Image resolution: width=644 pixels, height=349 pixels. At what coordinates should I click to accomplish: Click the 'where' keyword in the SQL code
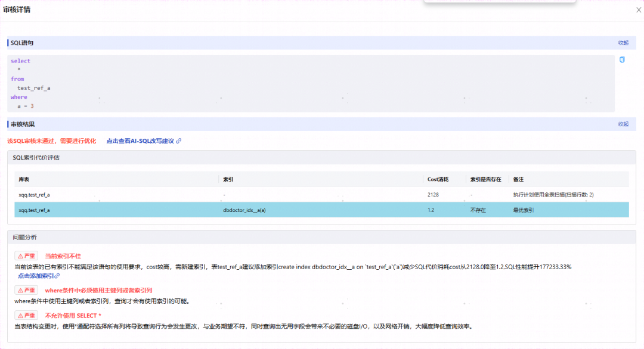19,97
